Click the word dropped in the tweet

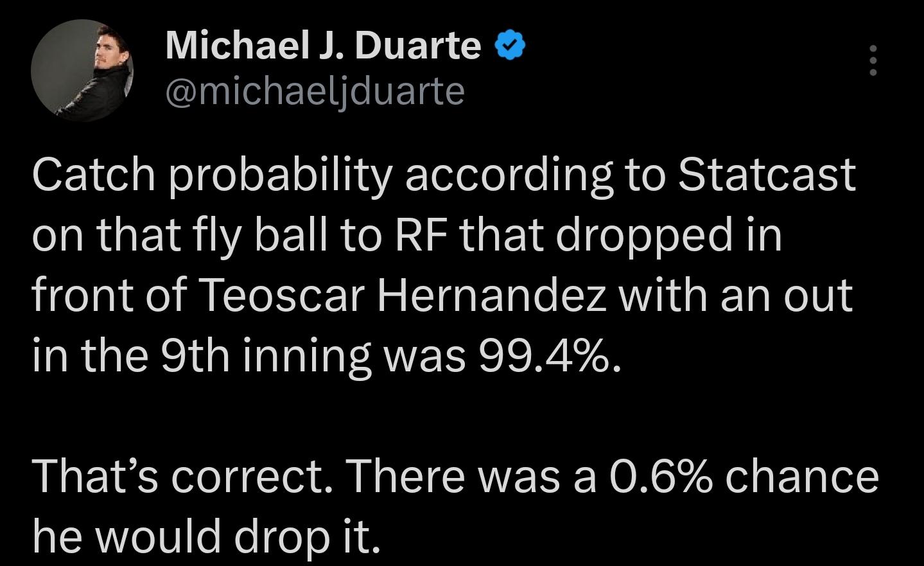click(643, 236)
